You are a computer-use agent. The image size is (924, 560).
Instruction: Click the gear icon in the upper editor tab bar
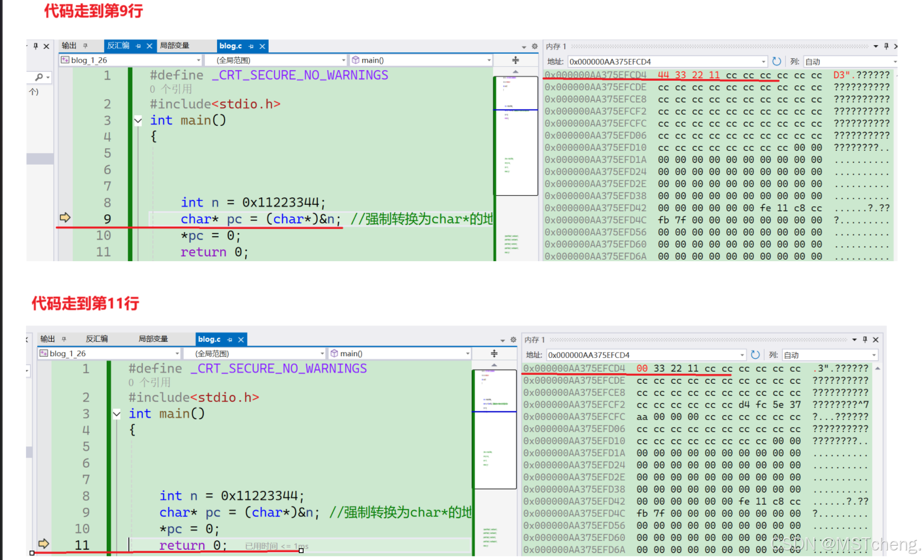(534, 46)
